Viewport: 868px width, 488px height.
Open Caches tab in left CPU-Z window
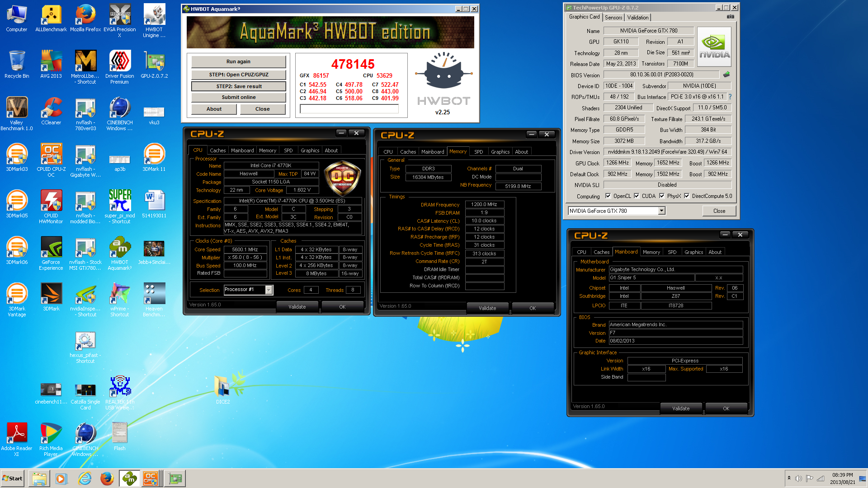click(x=217, y=150)
